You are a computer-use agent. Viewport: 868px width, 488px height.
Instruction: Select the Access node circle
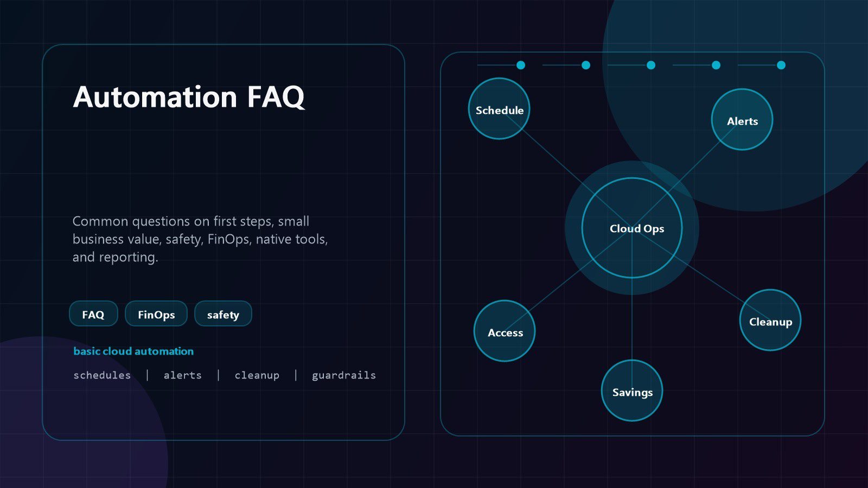(x=505, y=331)
